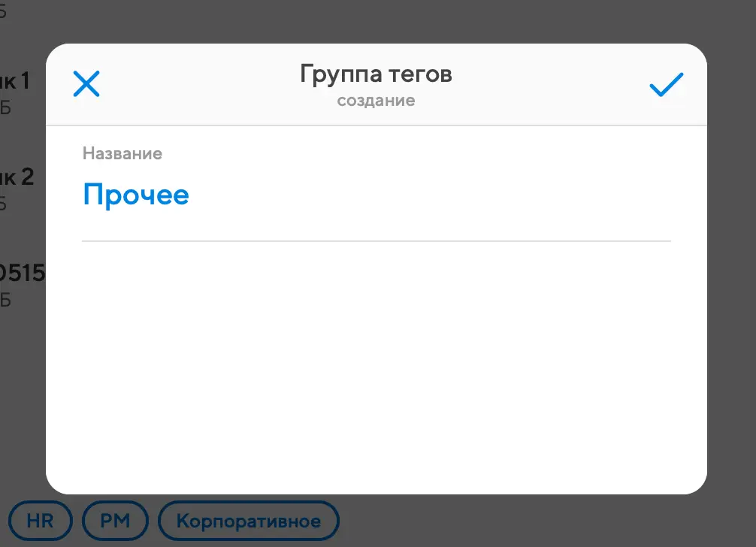Viewport: 756px width, 547px height.
Task: Select the HR tag chip
Action: [41, 521]
